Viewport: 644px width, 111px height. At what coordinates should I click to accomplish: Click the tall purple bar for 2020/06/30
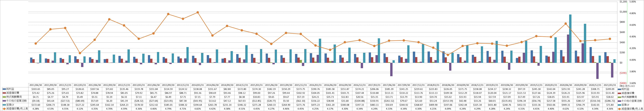[x=568, y=49]
